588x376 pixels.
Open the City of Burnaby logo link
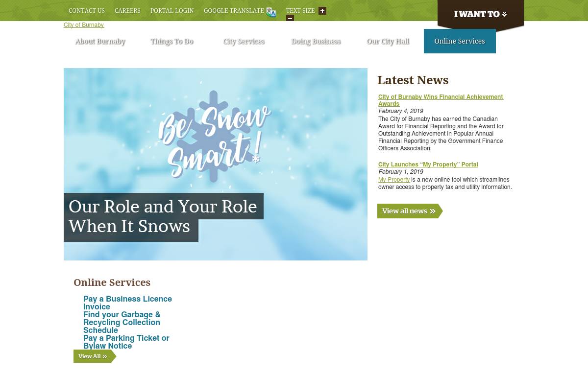coord(84,25)
